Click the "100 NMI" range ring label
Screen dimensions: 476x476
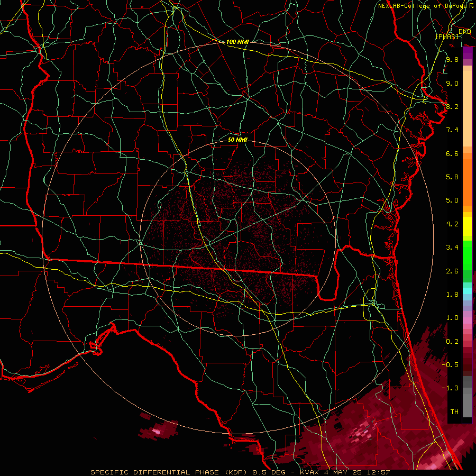click(237, 42)
